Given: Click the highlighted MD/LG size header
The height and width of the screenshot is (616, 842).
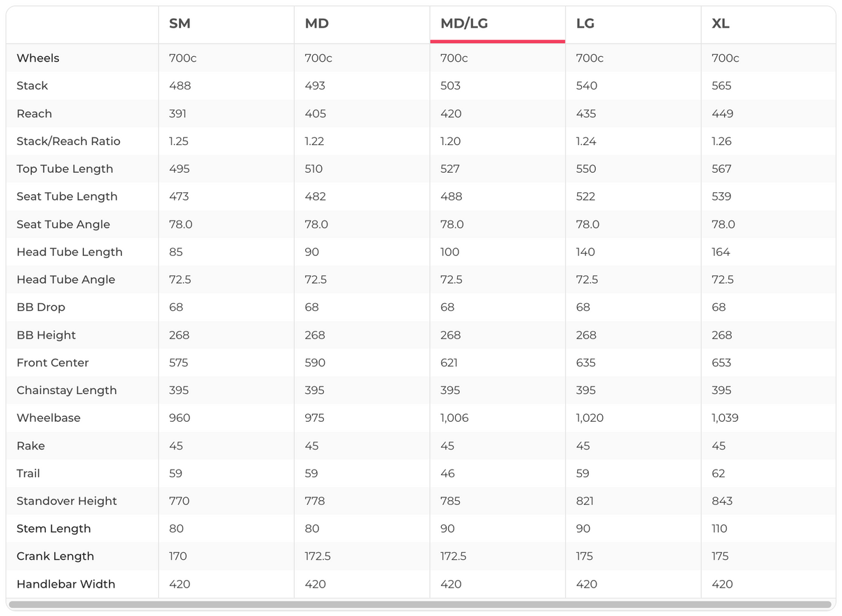Looking at the screenshot, I should (464, 24).
